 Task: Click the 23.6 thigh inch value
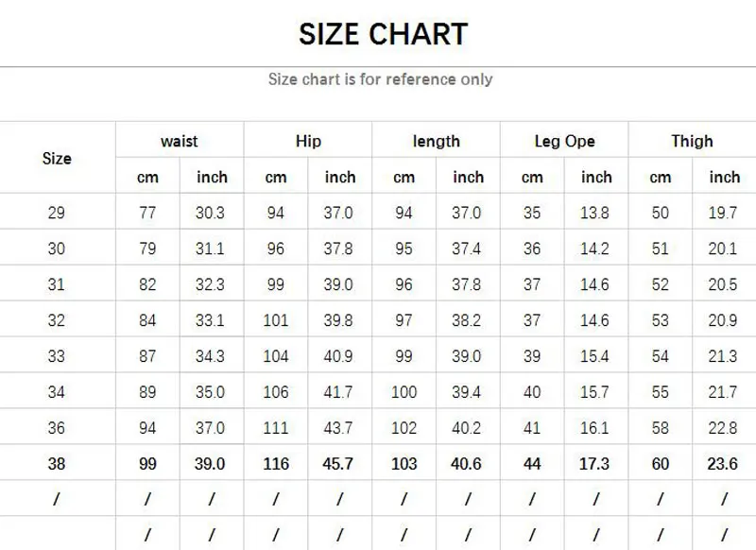coord(723,464)
